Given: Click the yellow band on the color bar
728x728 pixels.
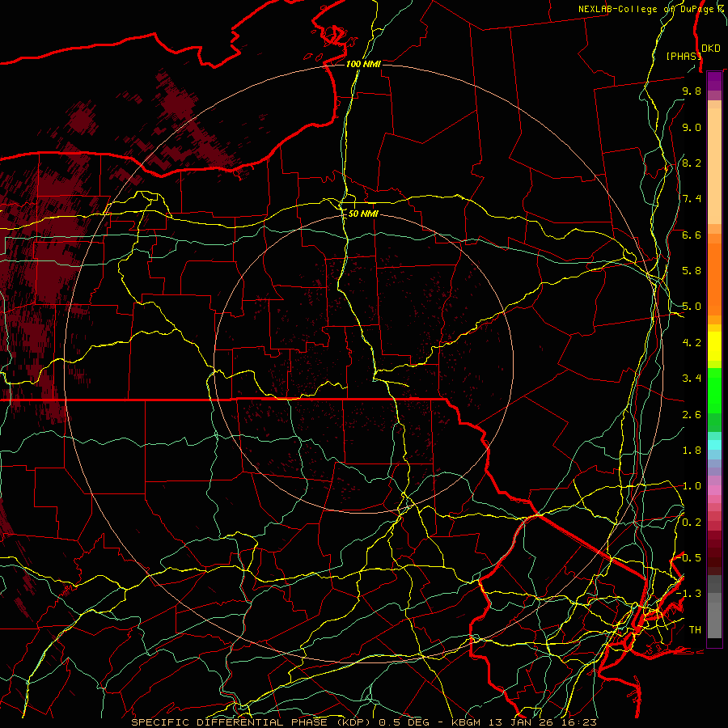Looking at the screenshot, I should tap(714, 346).
